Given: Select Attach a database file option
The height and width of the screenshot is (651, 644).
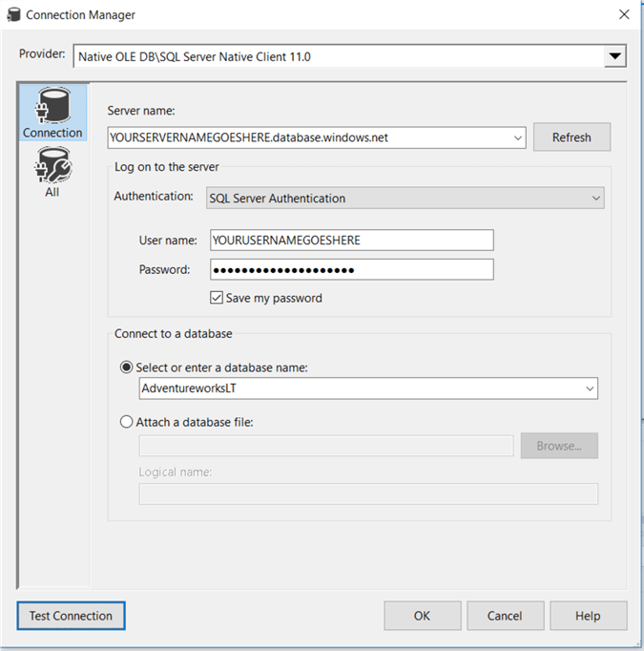Looking at the screenshot, I should 127,422.
